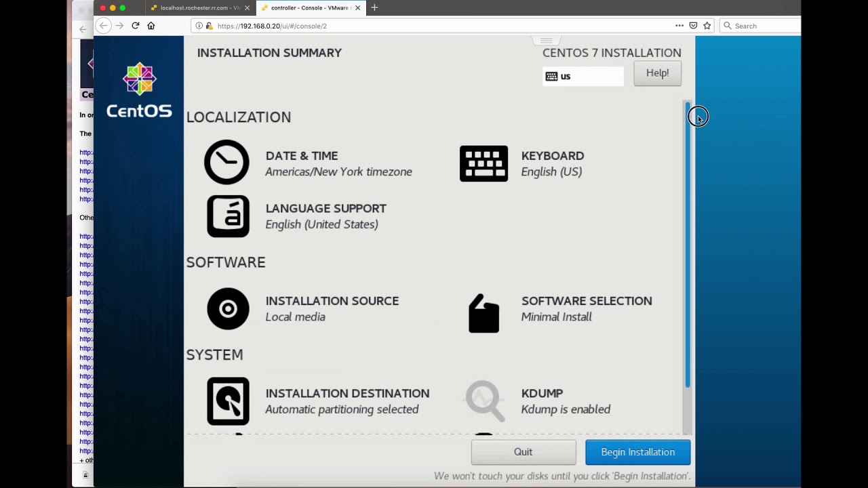Open Kdump magnifier icon
The height and width of the screenshot is (488, 868).
click(x=485, y=401)
